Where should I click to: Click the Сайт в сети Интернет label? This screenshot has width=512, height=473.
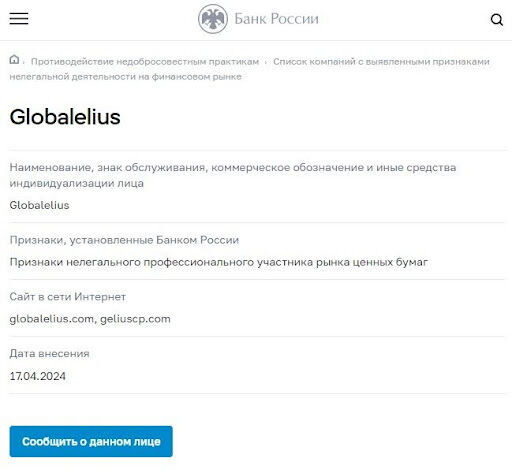[x=68, y=297]
